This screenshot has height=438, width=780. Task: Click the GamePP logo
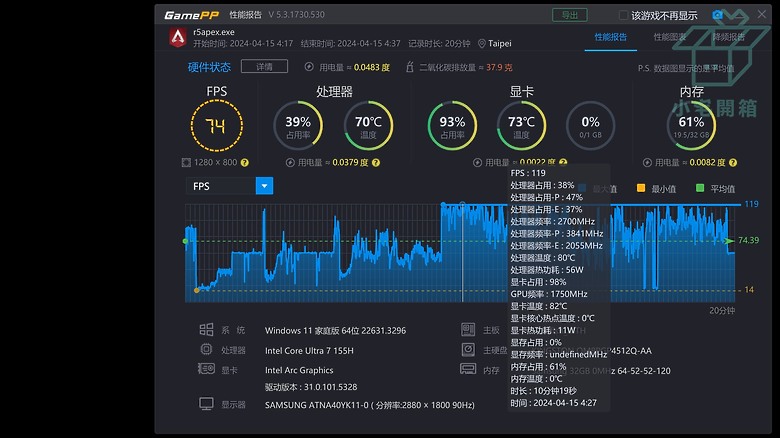[x=192, y=15]
